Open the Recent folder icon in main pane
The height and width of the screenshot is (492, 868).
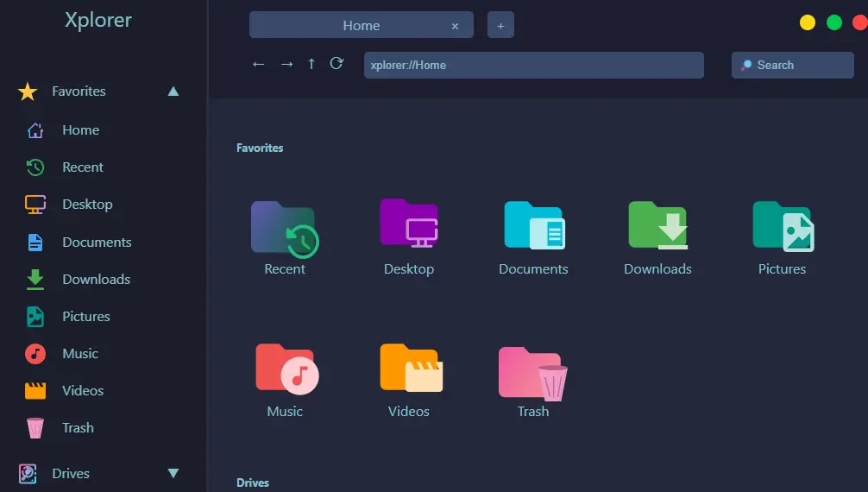pos(285,229)
